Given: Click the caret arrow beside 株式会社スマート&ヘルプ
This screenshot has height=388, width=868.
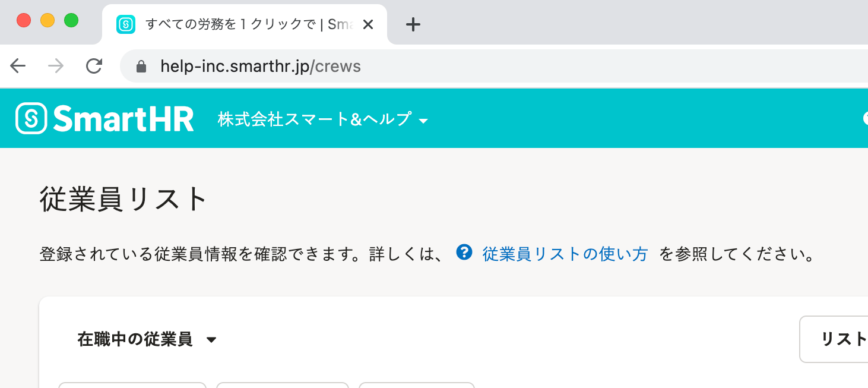Looking at the screenshot, I should point(423,121).
